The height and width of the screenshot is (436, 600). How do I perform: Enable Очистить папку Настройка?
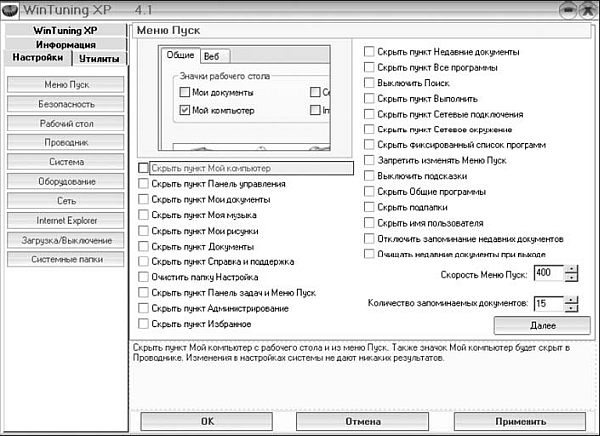click(143, 277)
